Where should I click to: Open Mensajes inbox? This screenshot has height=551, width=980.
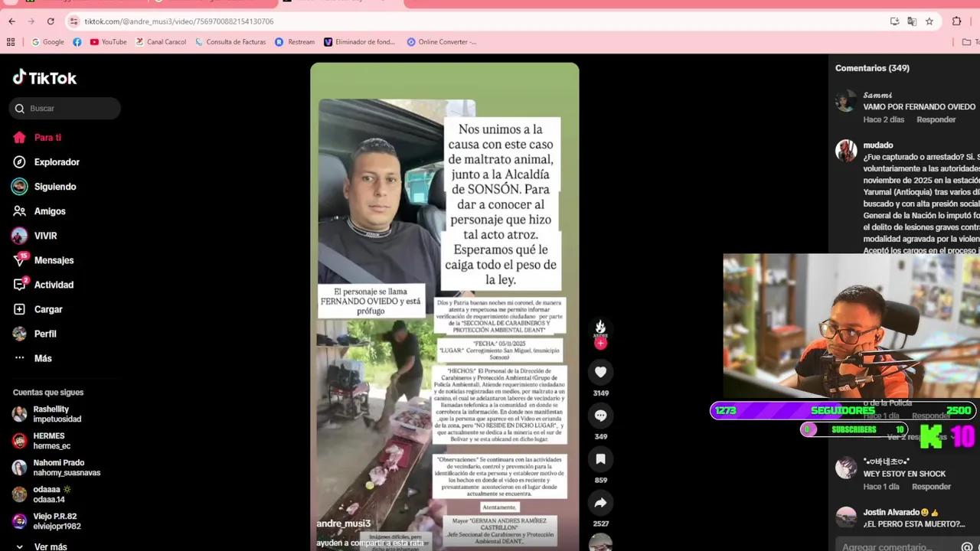[43, 260]
